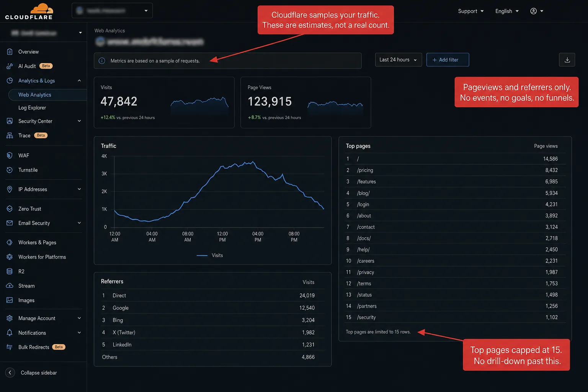Expand the Security Center chevron

click(79, 121)
